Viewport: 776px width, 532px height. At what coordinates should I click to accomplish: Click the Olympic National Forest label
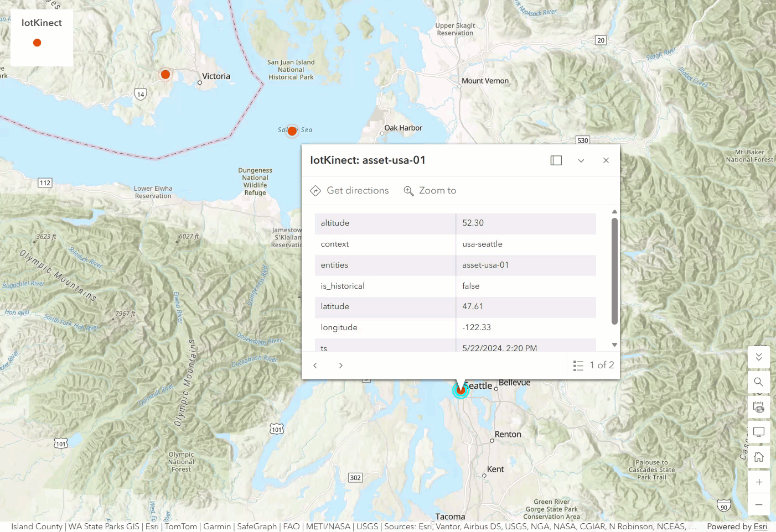181,462
